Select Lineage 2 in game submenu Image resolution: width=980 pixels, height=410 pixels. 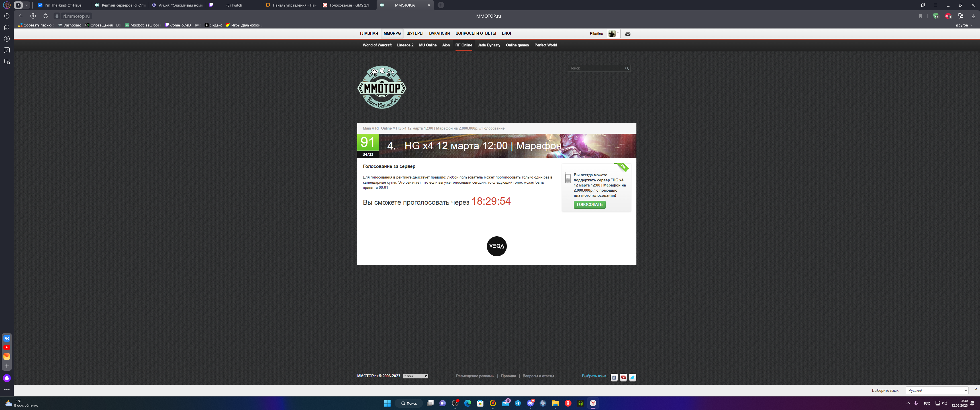pyautogui.click(x=405, y=45)
